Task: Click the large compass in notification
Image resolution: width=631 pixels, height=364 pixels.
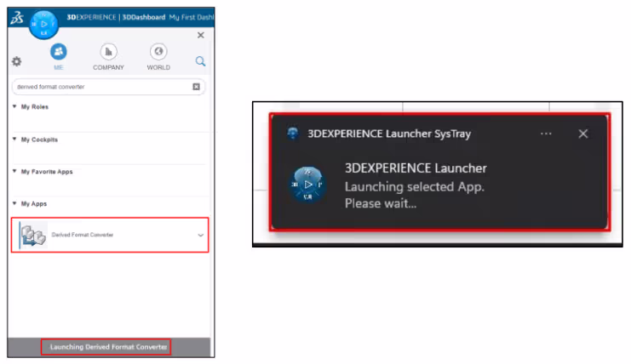Action: coord(308,185)
